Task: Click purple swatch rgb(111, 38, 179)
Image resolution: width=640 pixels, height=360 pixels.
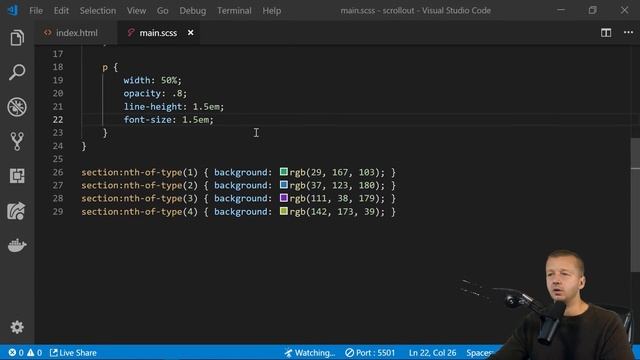Action: pos(284,198)
